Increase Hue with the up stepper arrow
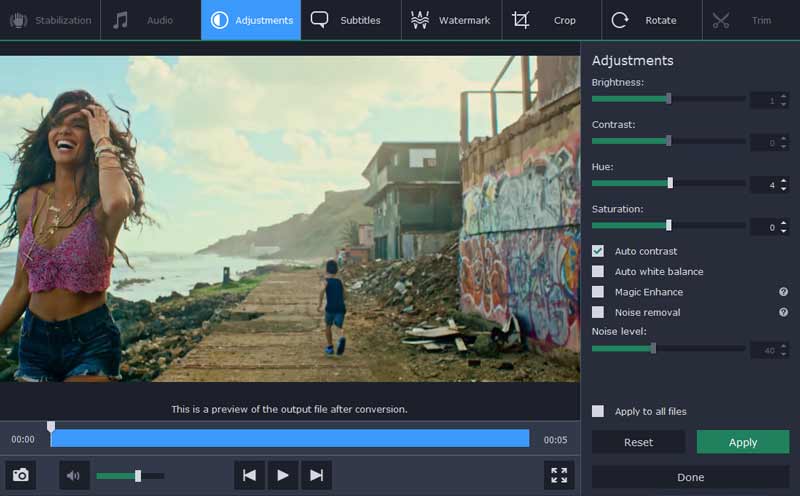800x496 pixels. click(784, 181)
